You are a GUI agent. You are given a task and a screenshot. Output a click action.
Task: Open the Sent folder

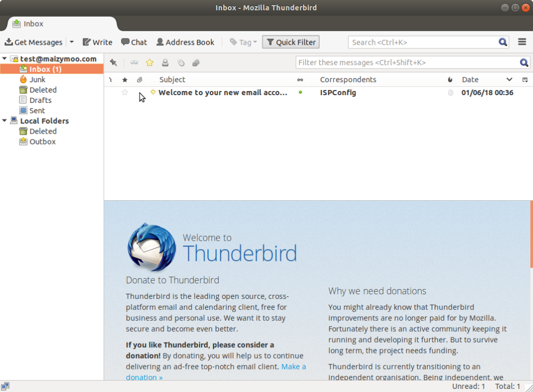32,111
